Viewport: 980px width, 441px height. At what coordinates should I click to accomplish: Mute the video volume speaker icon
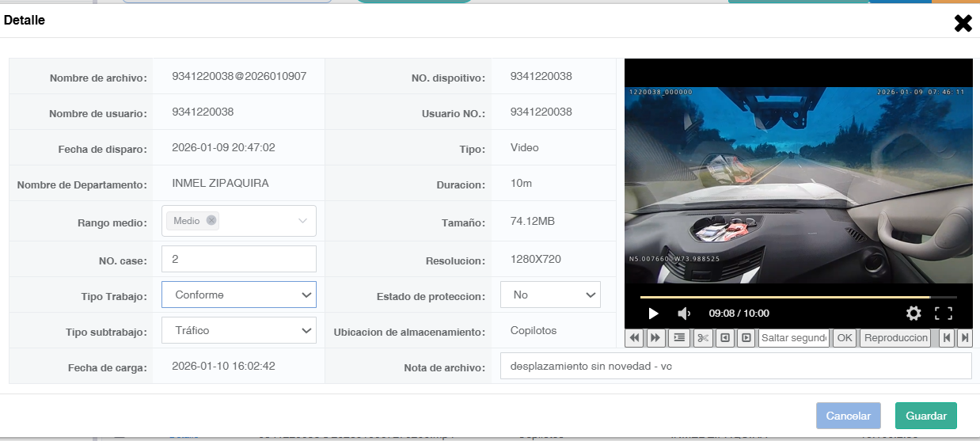(684, 314)
